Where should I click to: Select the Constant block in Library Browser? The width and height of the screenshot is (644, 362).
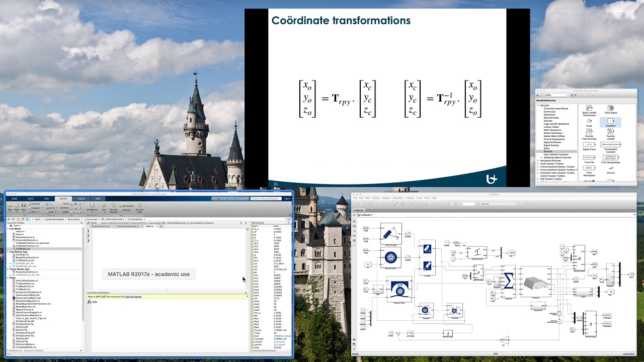point(610,121)
